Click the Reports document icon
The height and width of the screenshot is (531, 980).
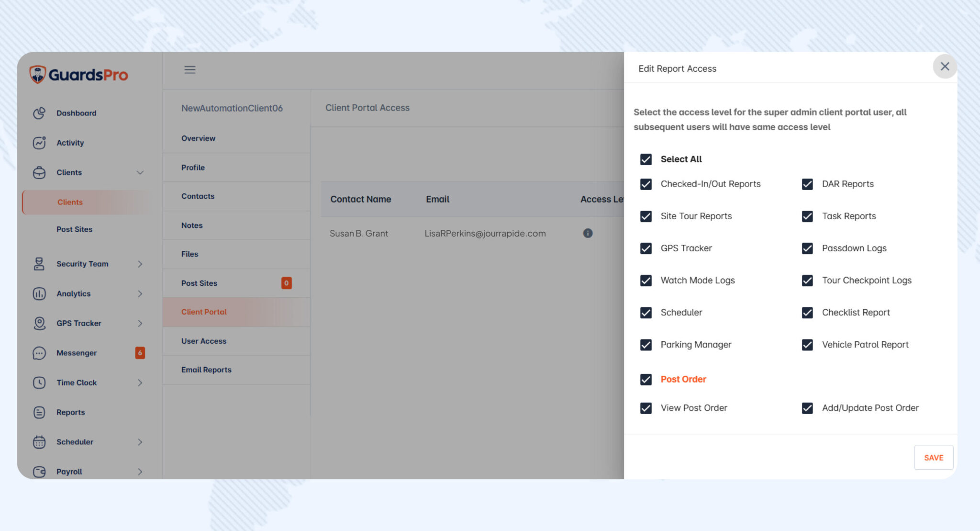(x=39, y=412)
